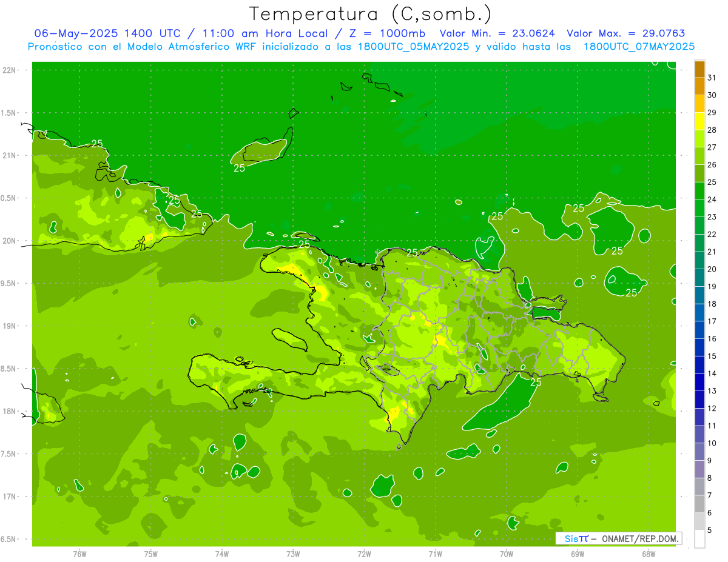Click the 19N latitude label
Viewport: 728px width, 562px height.
(x=9, y=326)
